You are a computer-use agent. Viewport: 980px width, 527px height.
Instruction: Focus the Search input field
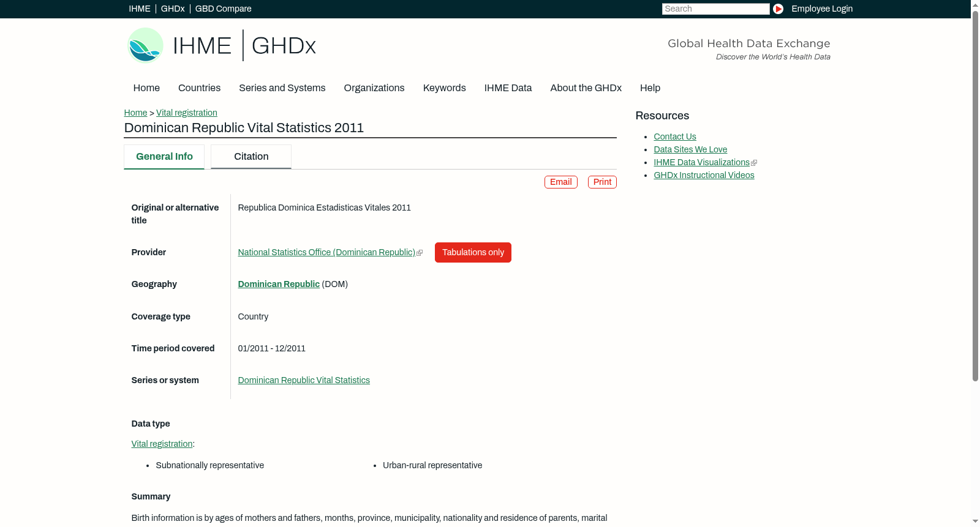(715, 9)
